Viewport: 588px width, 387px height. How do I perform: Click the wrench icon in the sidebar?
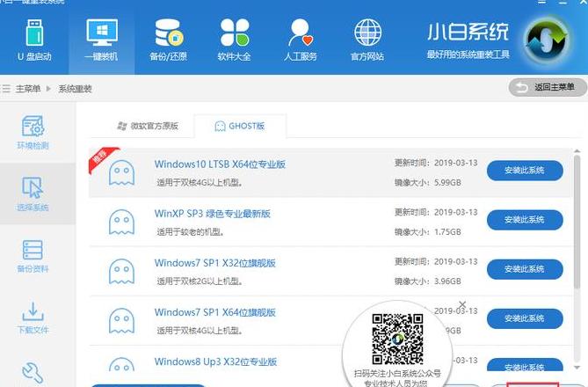[x=33, y=372]
